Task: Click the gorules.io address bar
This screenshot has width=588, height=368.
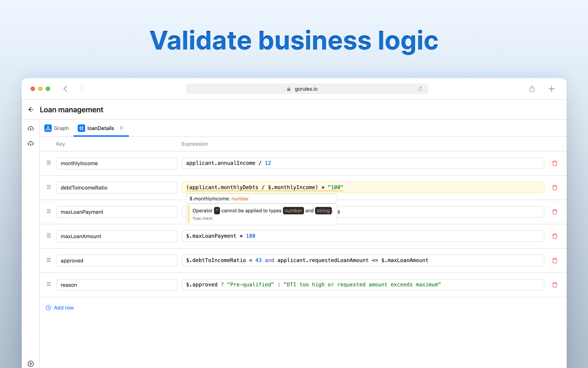Action: [306, 89]
